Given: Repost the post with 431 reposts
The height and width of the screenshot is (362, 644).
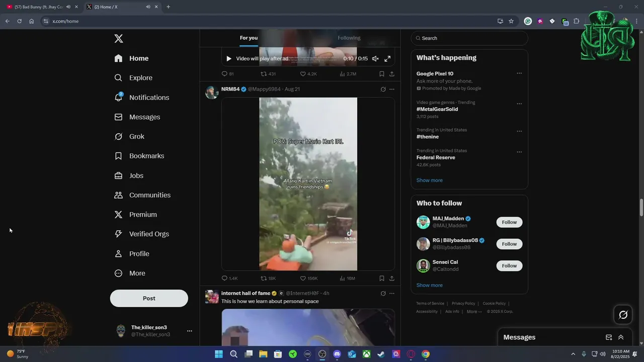Looking at the screenshot, I should 268,74.
